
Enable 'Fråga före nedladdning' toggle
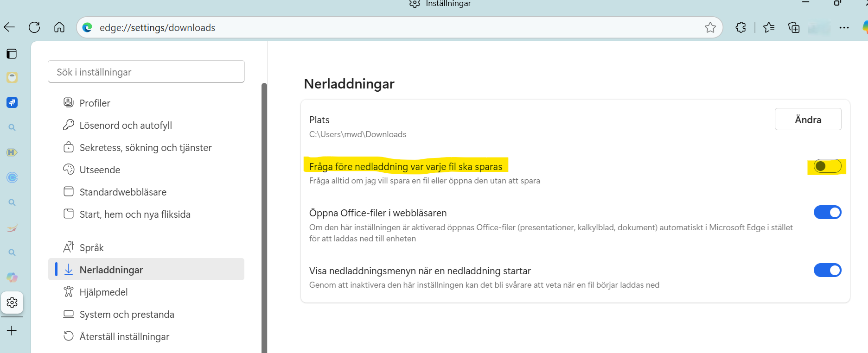tap(827, 166)
